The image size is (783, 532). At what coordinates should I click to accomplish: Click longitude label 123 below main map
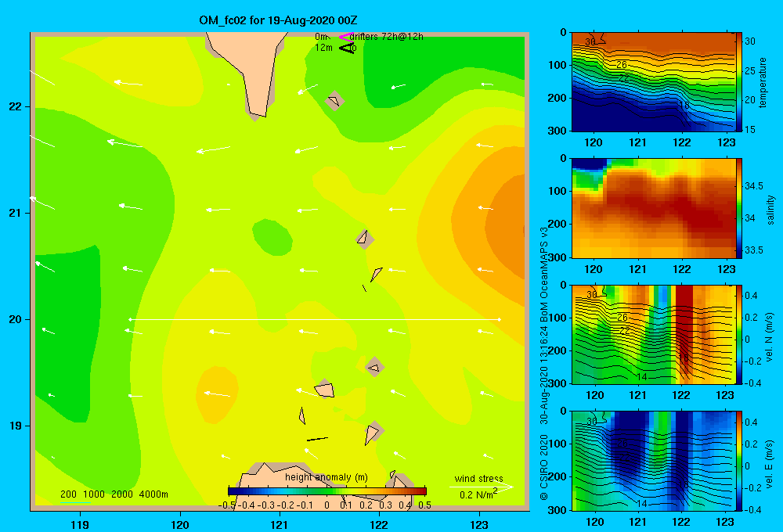click(x=479, y=524)
